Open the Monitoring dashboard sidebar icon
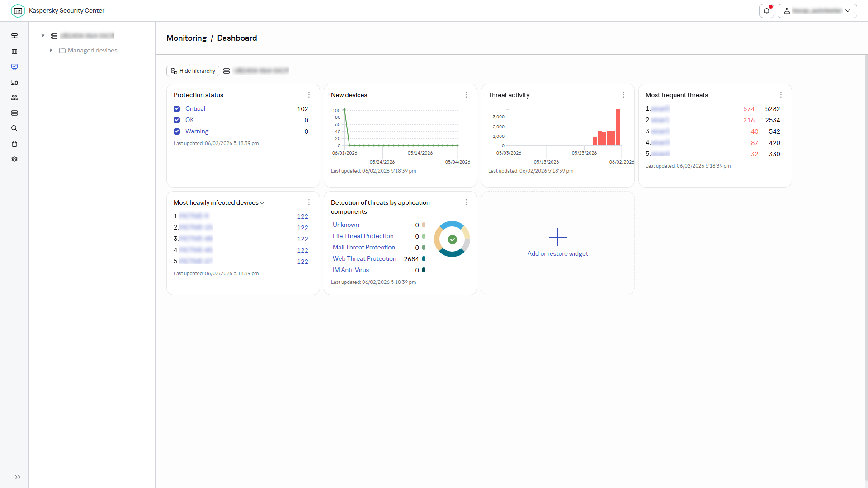The image size is (868, 488). 14,67
